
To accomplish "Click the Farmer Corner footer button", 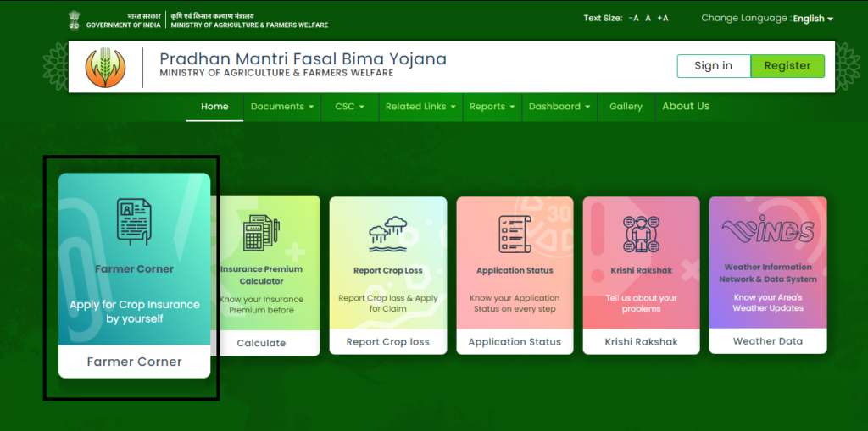I will point(135,362).
